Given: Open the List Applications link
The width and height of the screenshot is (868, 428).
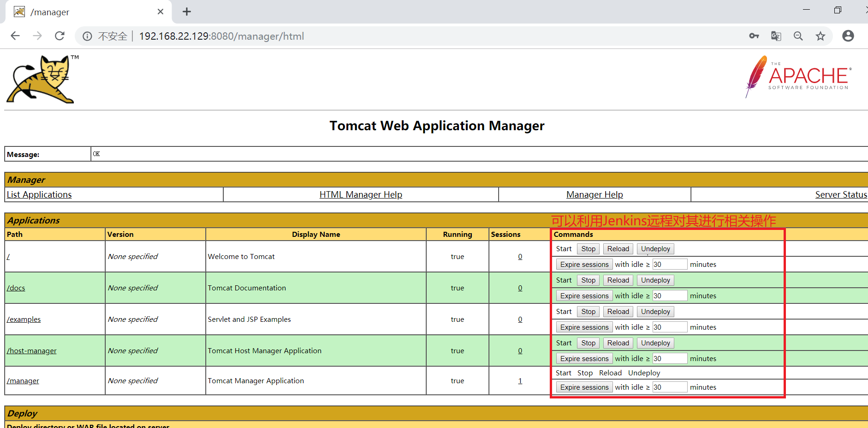Looking at the screenshot, I should tap(39, 194).
